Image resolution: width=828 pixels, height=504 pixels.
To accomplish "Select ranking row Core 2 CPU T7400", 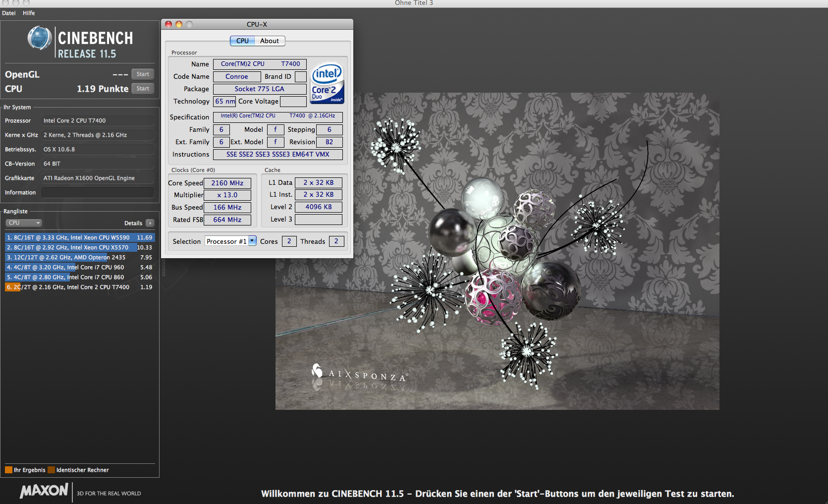I will (x=80, y=287).
